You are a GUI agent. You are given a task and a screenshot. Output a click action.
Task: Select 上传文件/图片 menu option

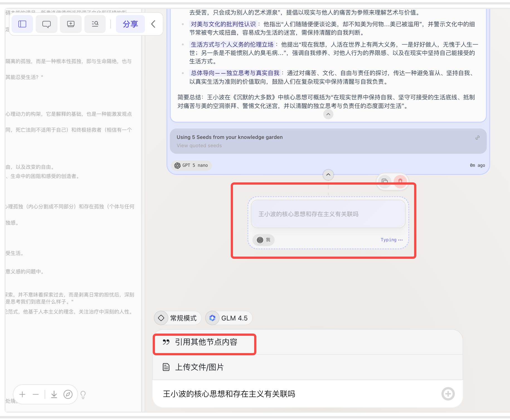click(x=308, y=367)
